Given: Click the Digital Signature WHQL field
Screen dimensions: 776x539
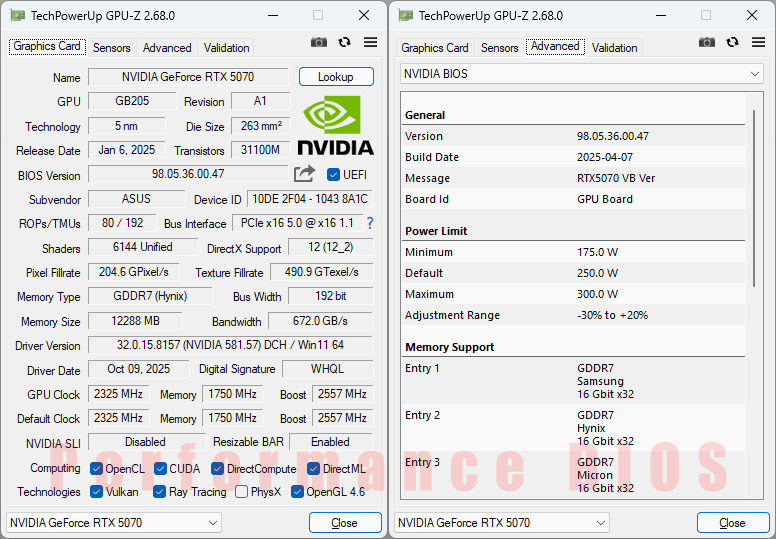Looking at the screenshot, I should (x=328, y=369).
